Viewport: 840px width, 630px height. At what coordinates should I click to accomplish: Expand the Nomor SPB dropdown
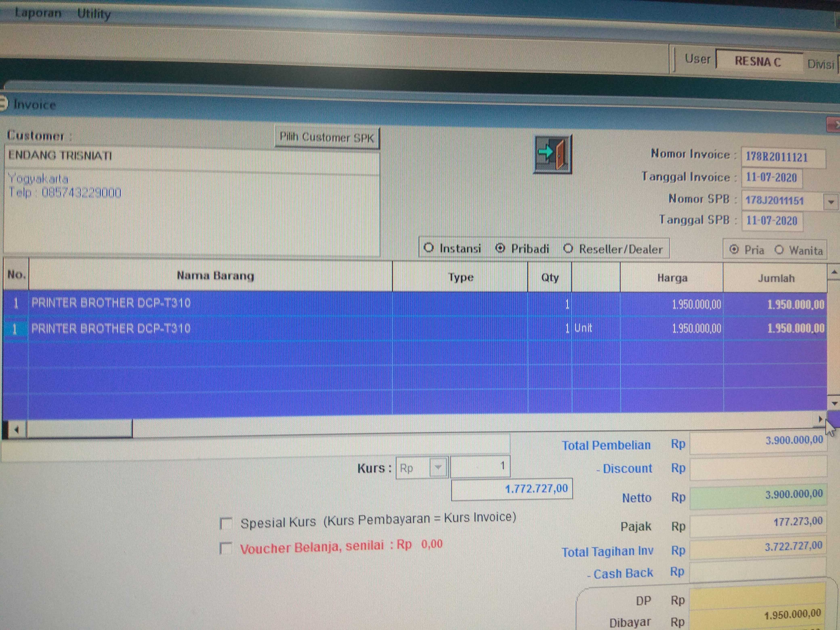pos(831,202)
